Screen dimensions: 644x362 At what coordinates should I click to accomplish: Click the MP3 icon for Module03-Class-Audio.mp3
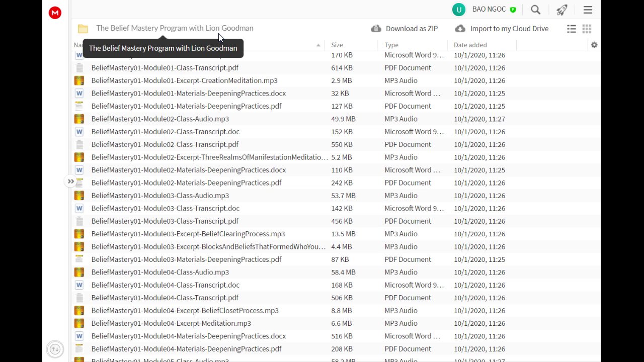[x=79, y=196]
